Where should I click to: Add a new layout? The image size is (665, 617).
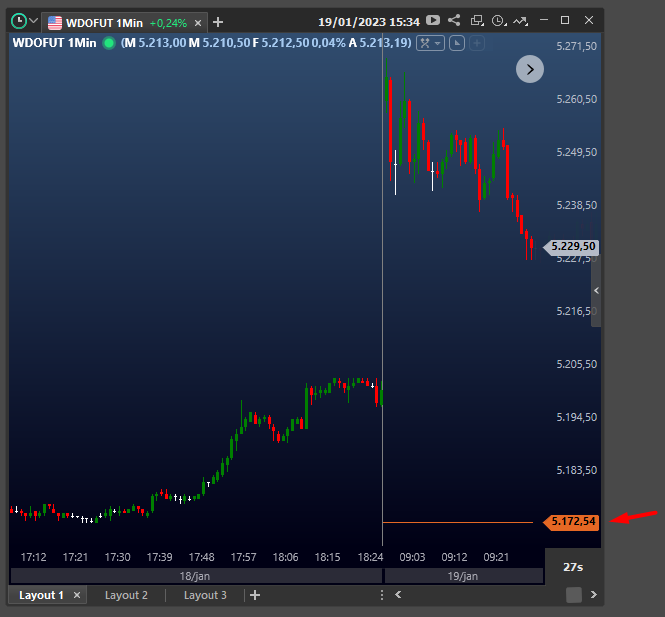tap(255, 595)
